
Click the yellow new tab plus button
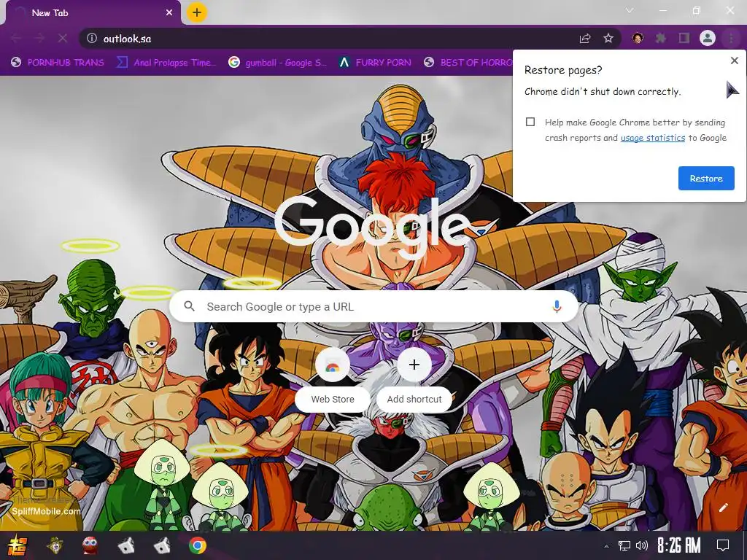coord(197,12)
